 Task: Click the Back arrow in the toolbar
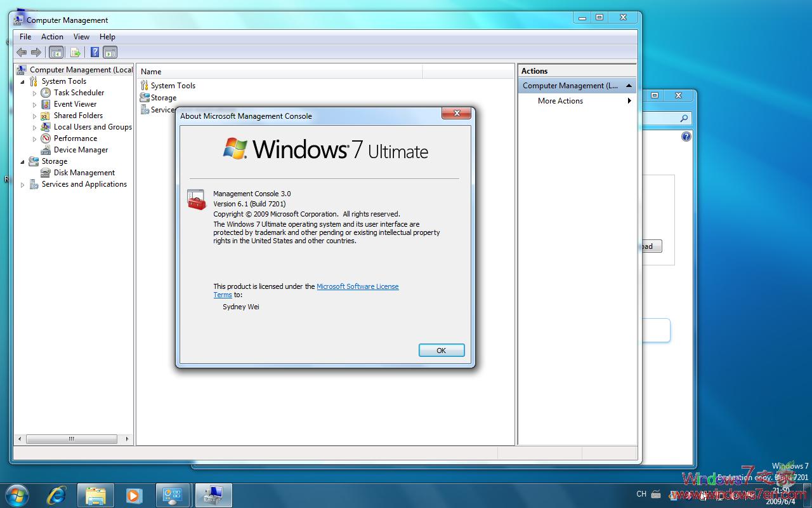22,52
